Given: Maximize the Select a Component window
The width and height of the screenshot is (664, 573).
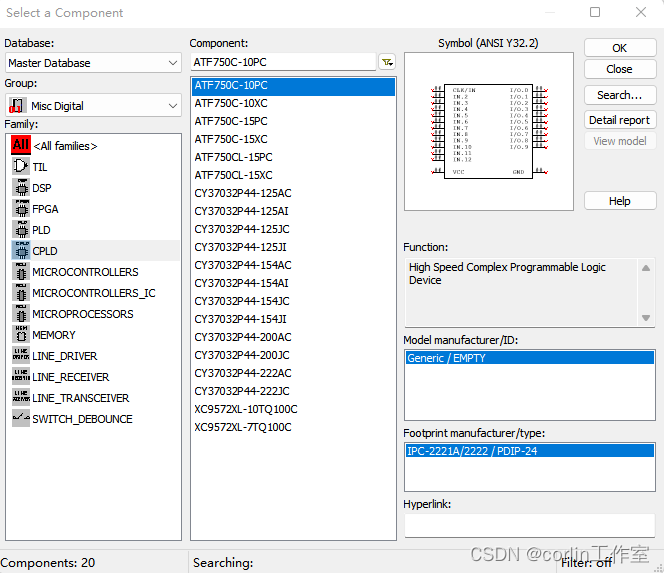Looking at the screenshot, I should pyautogui.click(x=595, y=12).
